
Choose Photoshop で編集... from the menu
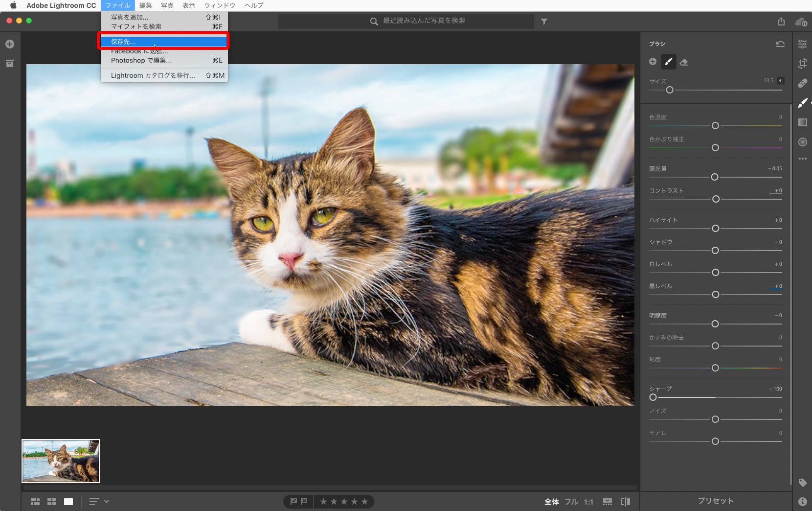[x=141, y=61]
